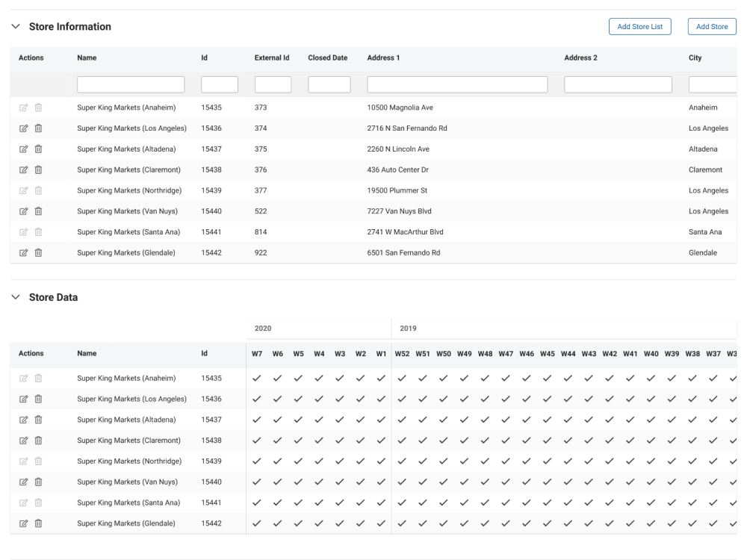The width and height of the screenshot is (747, 560).
Task: Delete Van Nuys store in Store Information
Action: [x=39, y=211]
